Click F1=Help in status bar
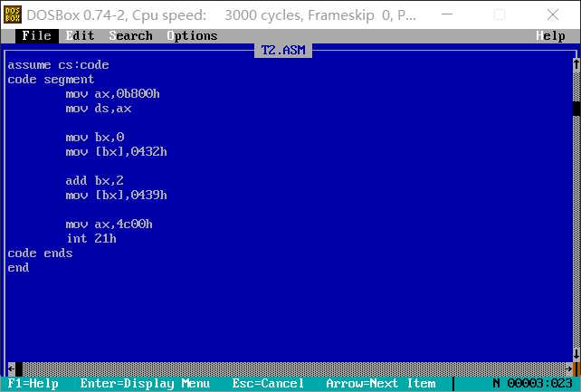 click(x=33, y=384)
